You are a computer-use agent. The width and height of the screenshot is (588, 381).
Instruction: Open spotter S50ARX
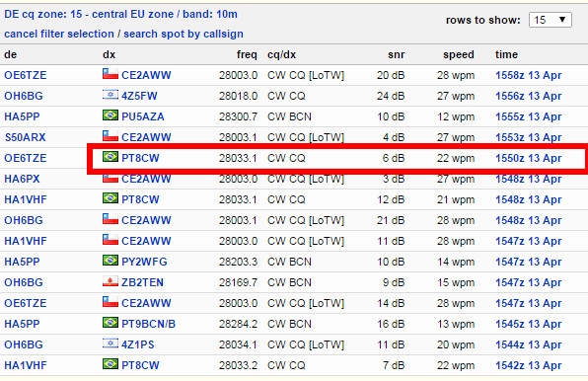click(x=25, y=137)
